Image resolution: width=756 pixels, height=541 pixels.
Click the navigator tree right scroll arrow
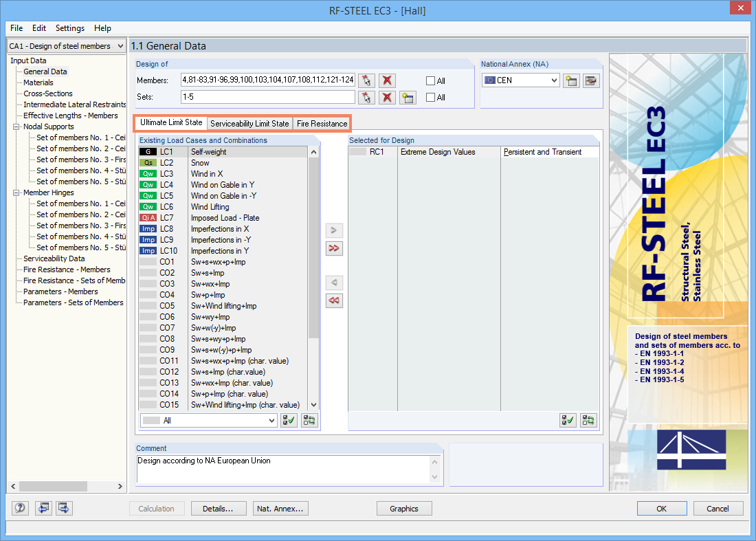click(x=120, y=487)
